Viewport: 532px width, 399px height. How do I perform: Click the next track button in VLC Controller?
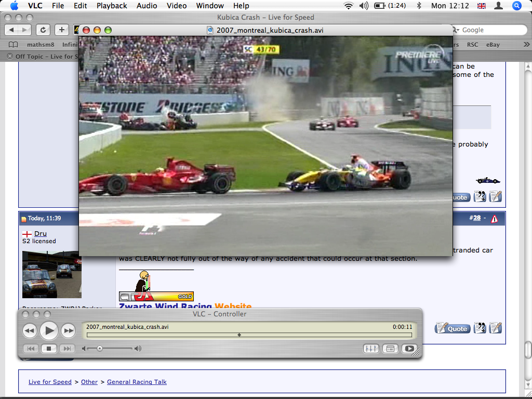[67, 349]
